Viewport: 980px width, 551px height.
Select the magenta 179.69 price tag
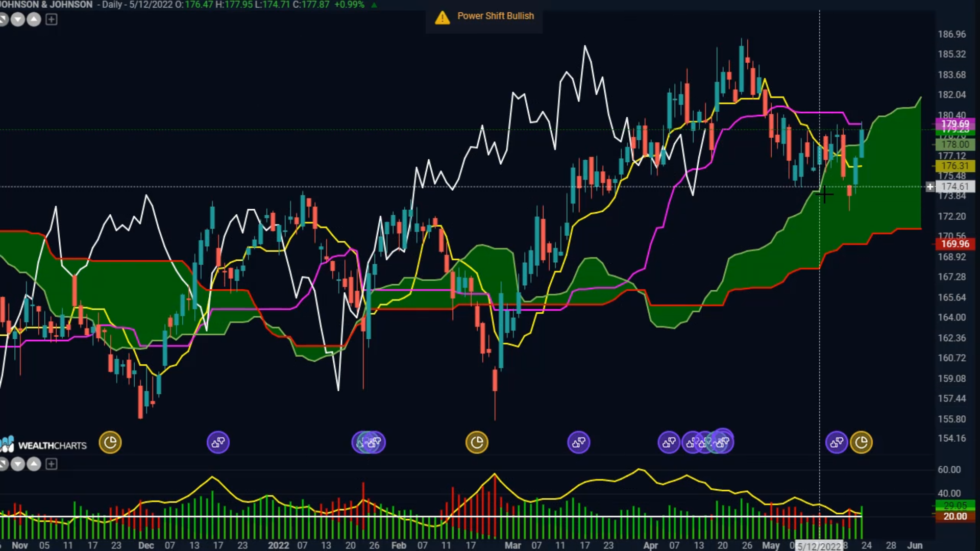pyautogui.click(x=955, y=124)
